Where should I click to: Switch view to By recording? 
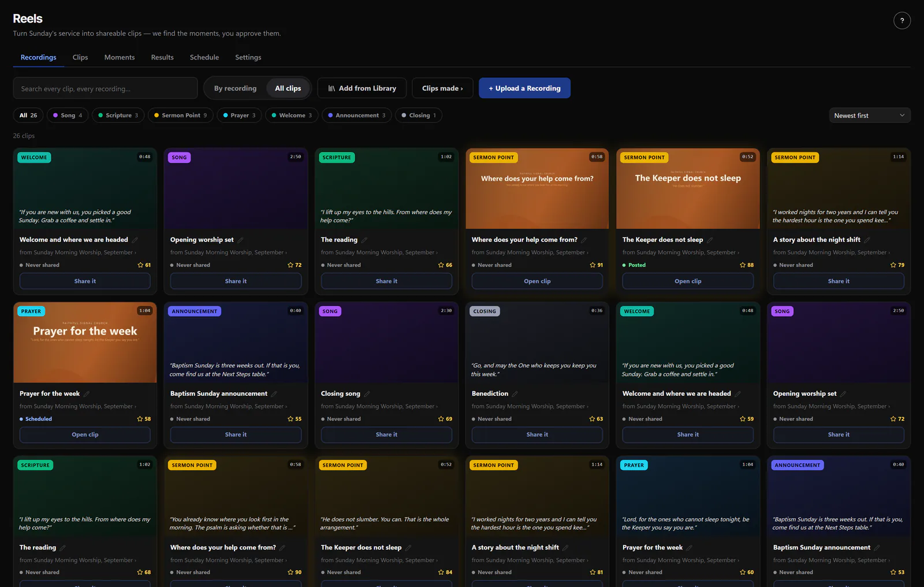235,88
